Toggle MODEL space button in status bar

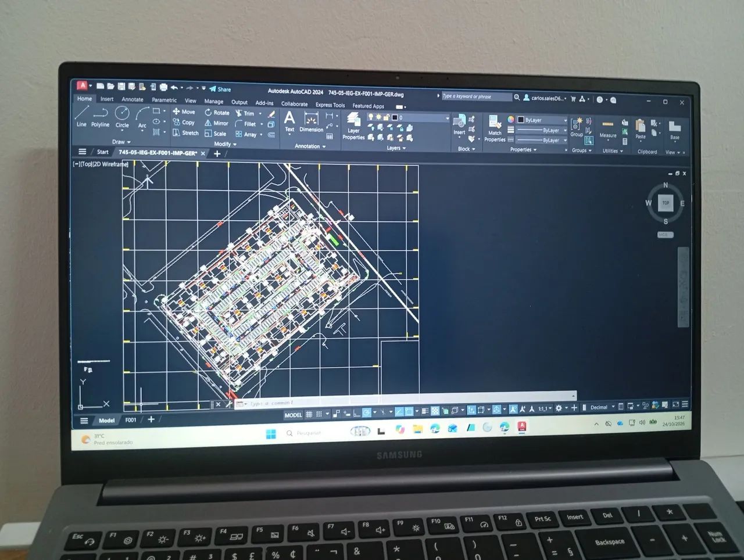pyautogui.click(x=293, y=415)
